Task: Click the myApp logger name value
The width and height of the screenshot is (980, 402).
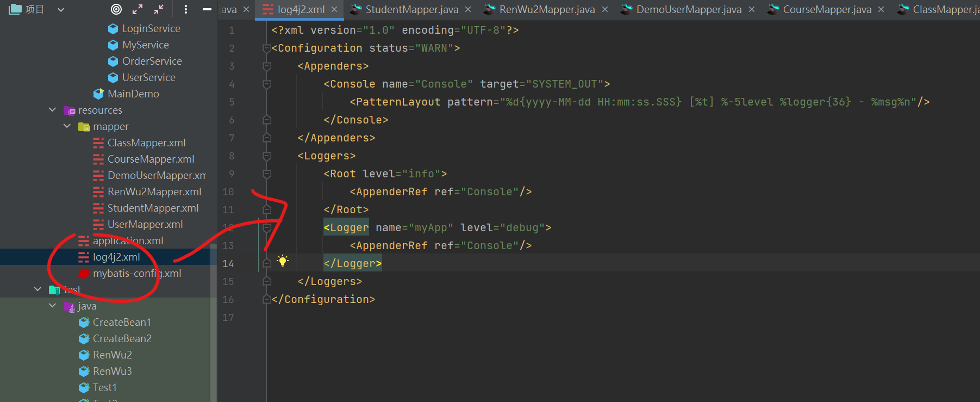Action: 431,227
